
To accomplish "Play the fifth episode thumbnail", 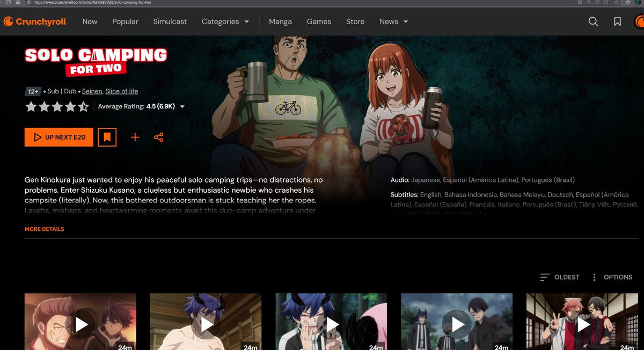I will [x=582, y=322].
